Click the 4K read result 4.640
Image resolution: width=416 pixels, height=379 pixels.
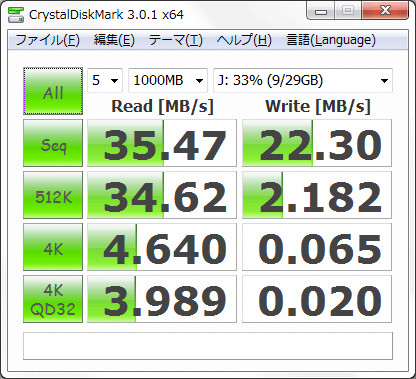(x=162, y=247)
